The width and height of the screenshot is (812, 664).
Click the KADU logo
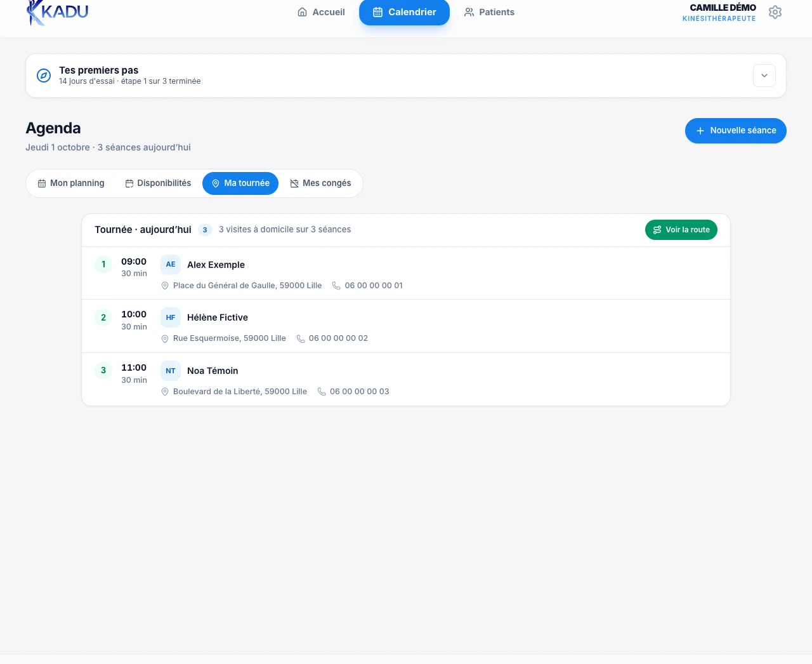[x=57, y=13]
